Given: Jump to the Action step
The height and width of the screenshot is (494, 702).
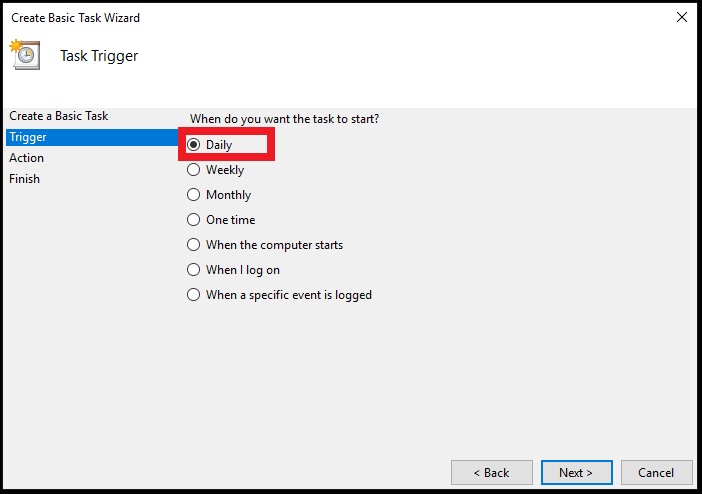Looking at the screenshot, I should [27, 158].
